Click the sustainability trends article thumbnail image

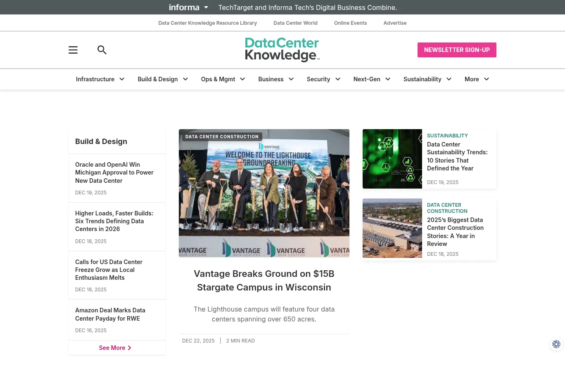(392, 158)
